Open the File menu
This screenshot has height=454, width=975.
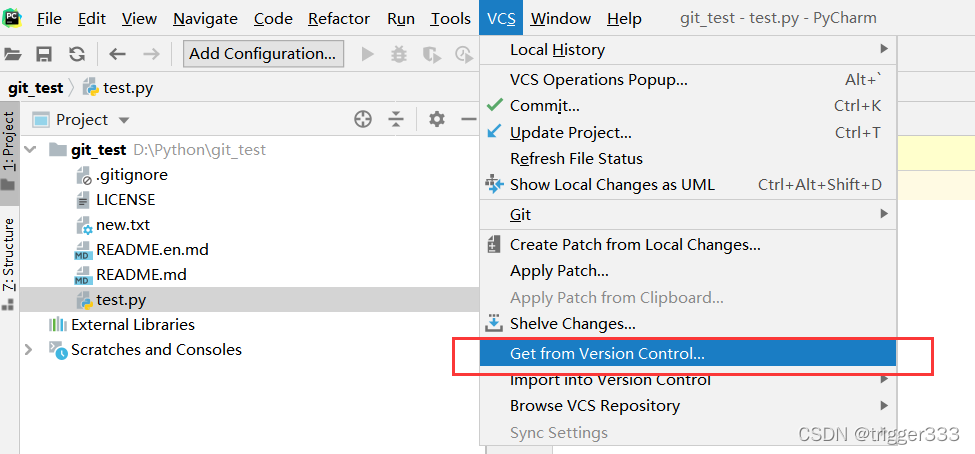click(x=49, y=19)
